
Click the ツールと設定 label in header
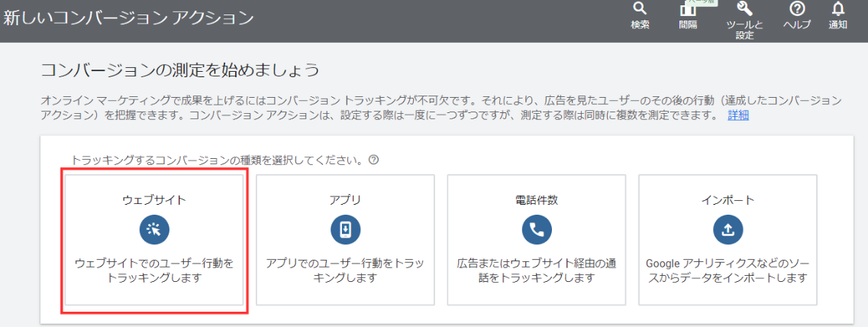pos(744,30)
